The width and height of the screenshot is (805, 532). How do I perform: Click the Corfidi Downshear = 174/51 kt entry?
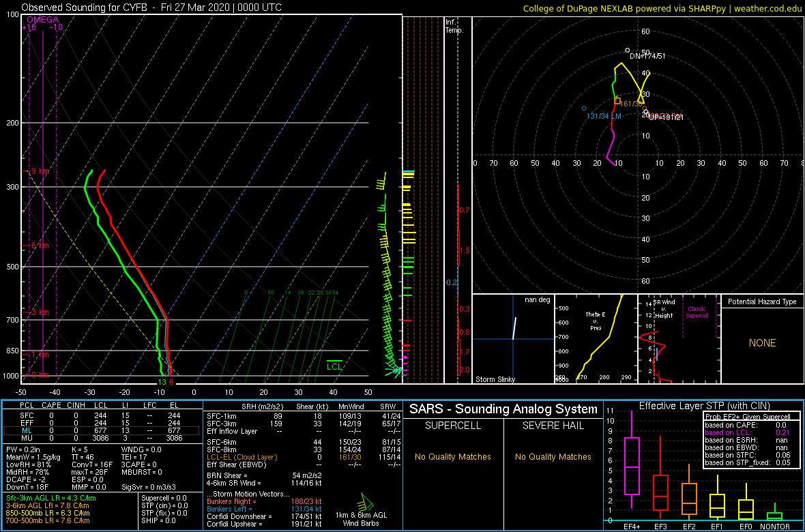tap(265, 516)
